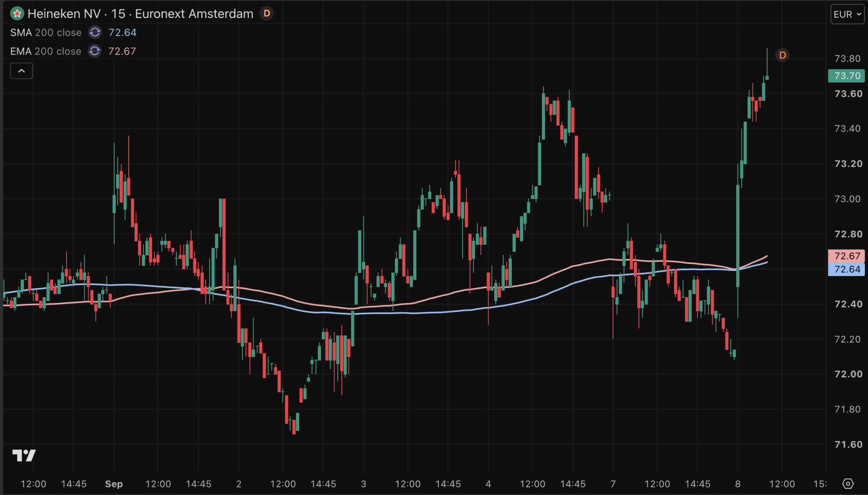Screen dimensions: 868x495
Task: Click the 72.40 price axis label
Action: pyautogui.click(x=848, y=304)
